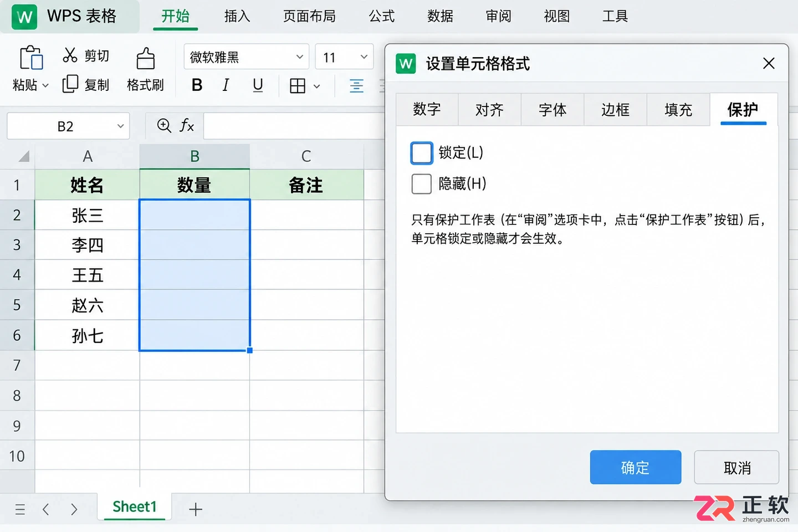Click the zoom magnifier icon beside fx
The image size is (798, 532).
click(x=164, y=126)
